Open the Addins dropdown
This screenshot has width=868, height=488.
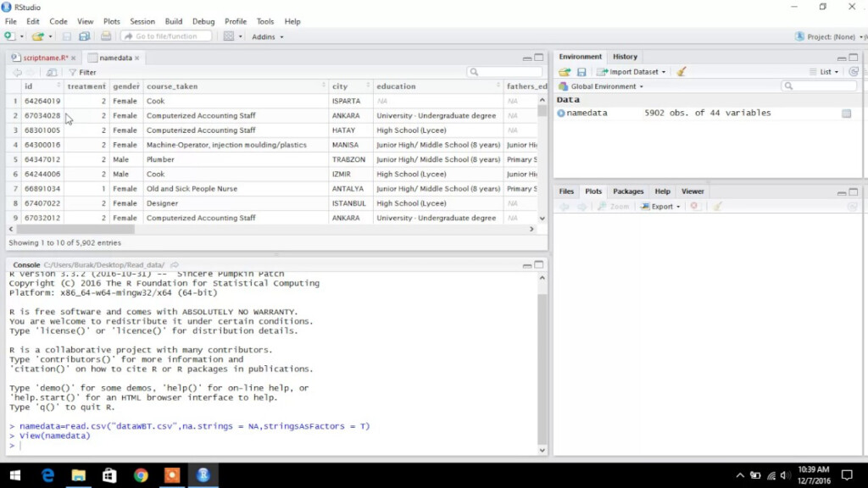pyautogui.click(x=267, y=36)
